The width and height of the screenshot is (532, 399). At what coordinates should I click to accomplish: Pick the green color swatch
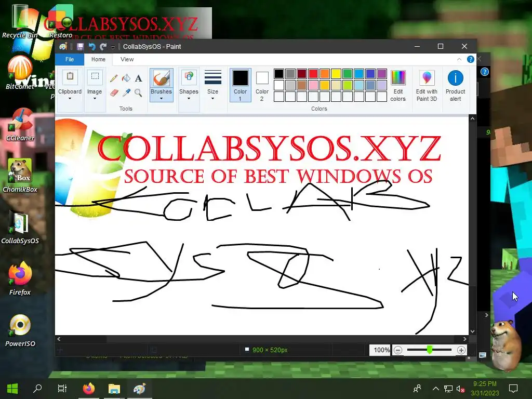coord(348,74)
